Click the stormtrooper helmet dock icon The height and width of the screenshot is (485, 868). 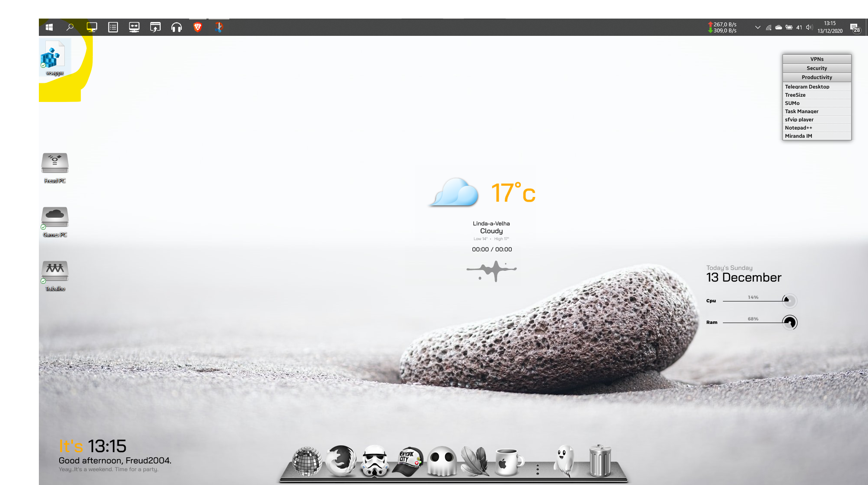click(x=374, y=461)
